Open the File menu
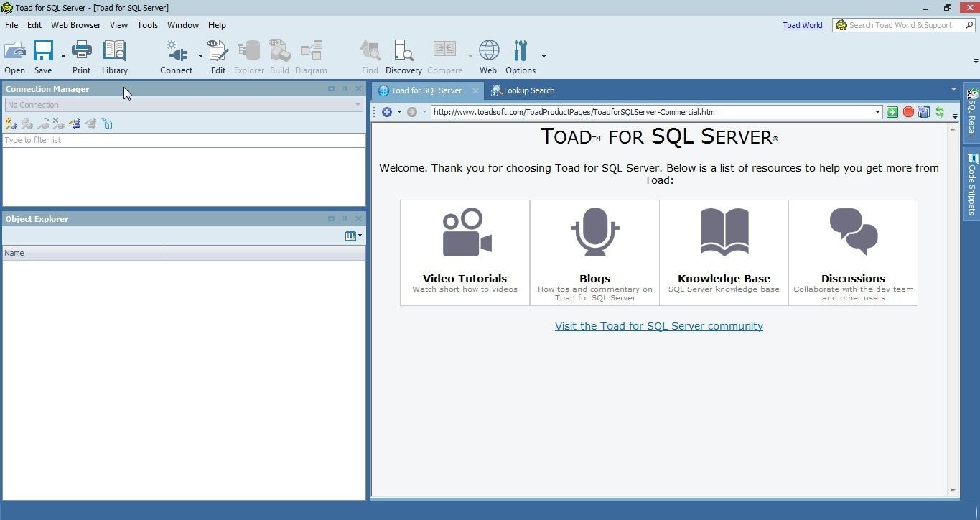The width and height of the screenshot is (980, 520). [11, 25]
